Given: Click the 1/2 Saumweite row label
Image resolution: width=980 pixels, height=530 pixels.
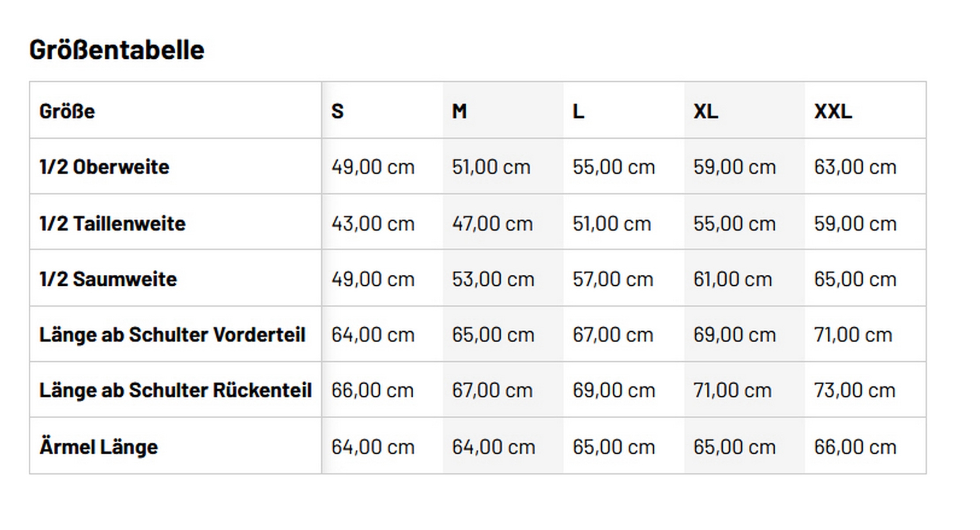Looking at the screenshot, I should tap(108, 279).
